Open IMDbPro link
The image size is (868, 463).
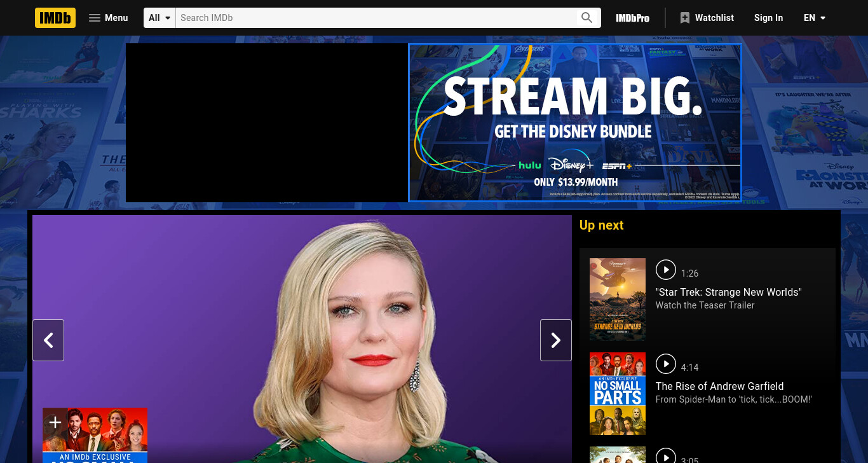(x=632, y=18)
